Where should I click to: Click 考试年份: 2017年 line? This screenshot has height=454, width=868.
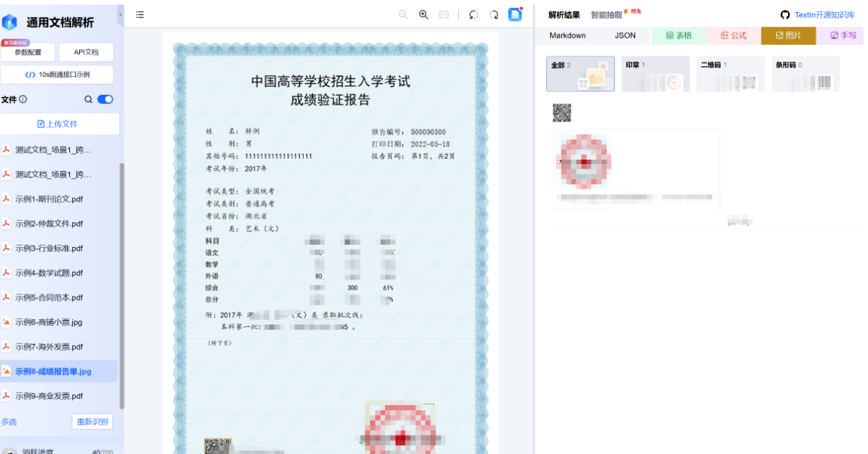(237, 169)
